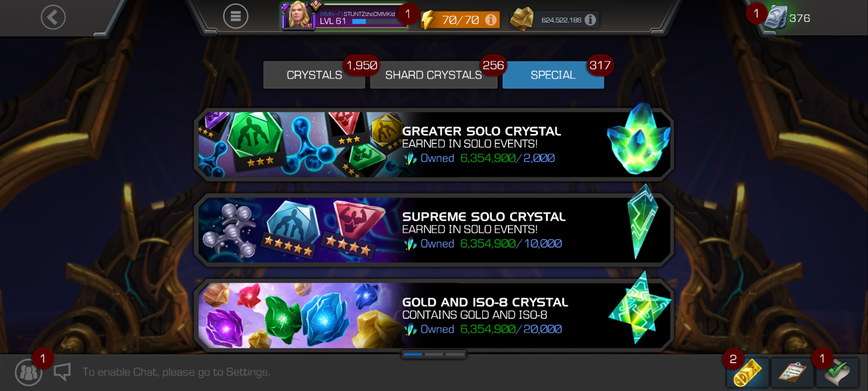Open the chat speech bubble

click(x=62, y=372)
